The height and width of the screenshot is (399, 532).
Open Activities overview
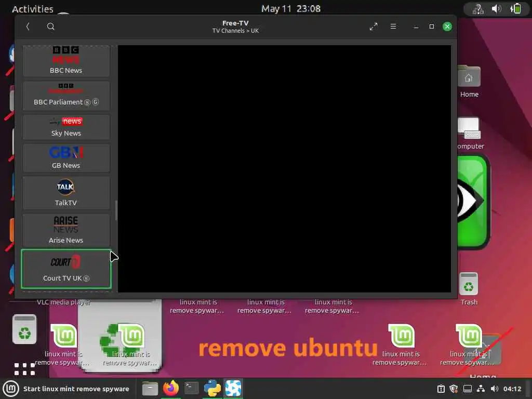point(33,9)
